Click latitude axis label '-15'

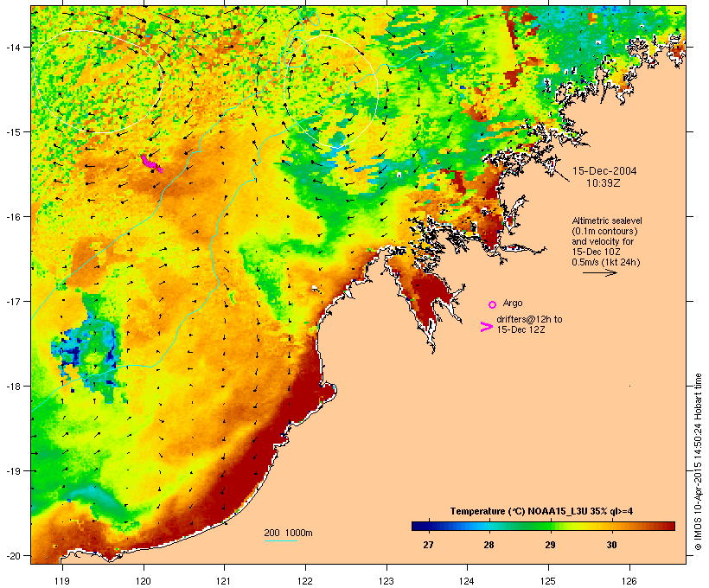tap(13, 132)
